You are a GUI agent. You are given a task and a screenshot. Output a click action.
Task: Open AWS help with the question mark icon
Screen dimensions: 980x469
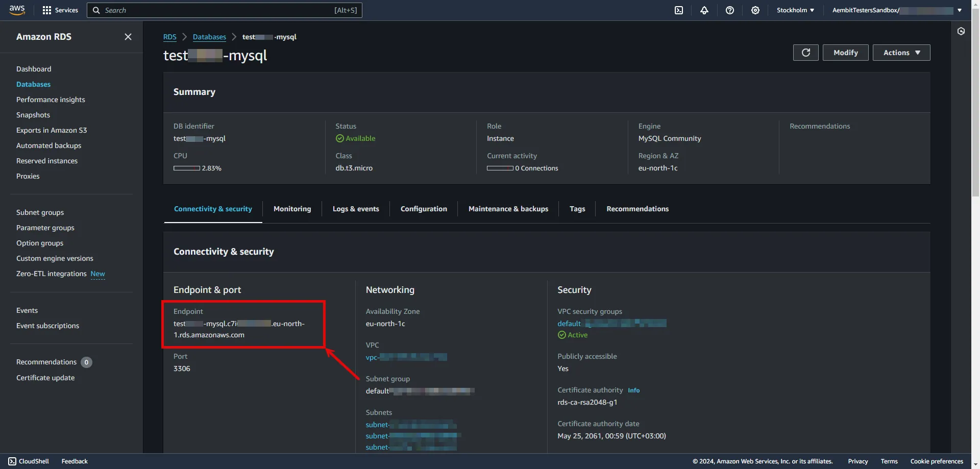730,10
